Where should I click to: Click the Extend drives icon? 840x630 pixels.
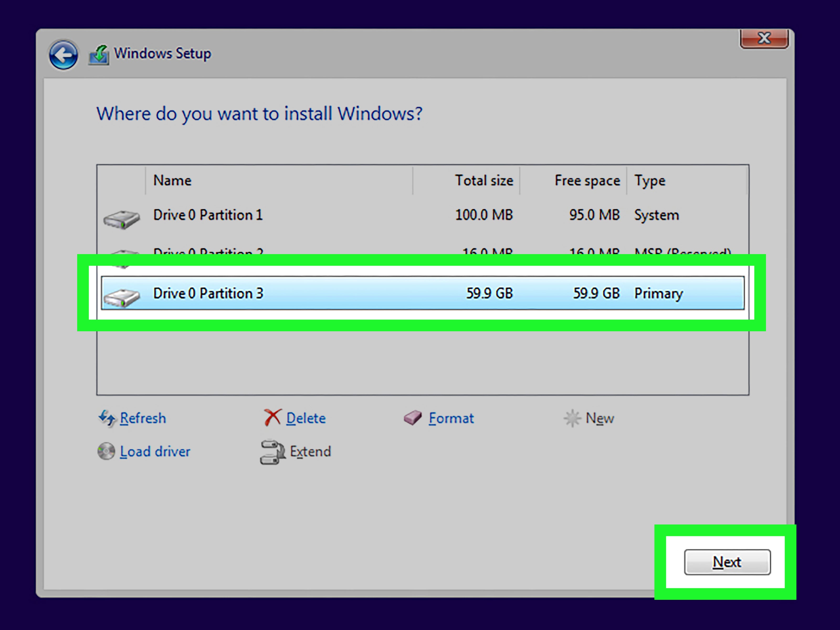[273, 452]
